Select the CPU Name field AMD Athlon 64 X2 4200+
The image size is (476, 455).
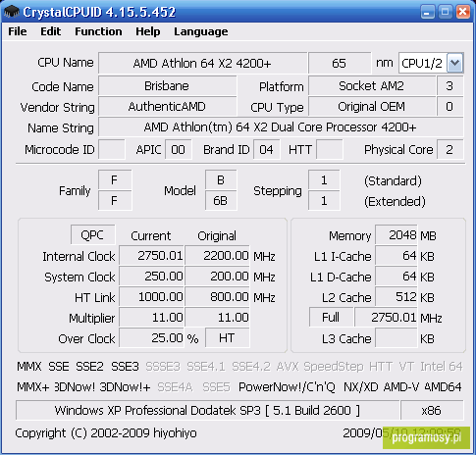(x=202, y=63)
